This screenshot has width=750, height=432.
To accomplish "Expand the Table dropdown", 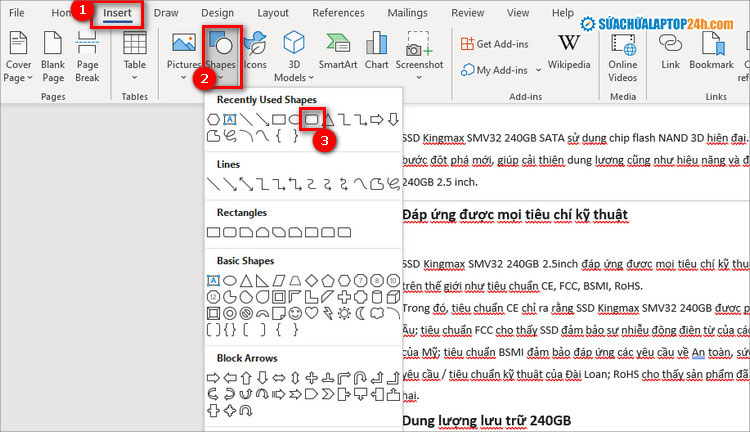I will tap(134, 77).
